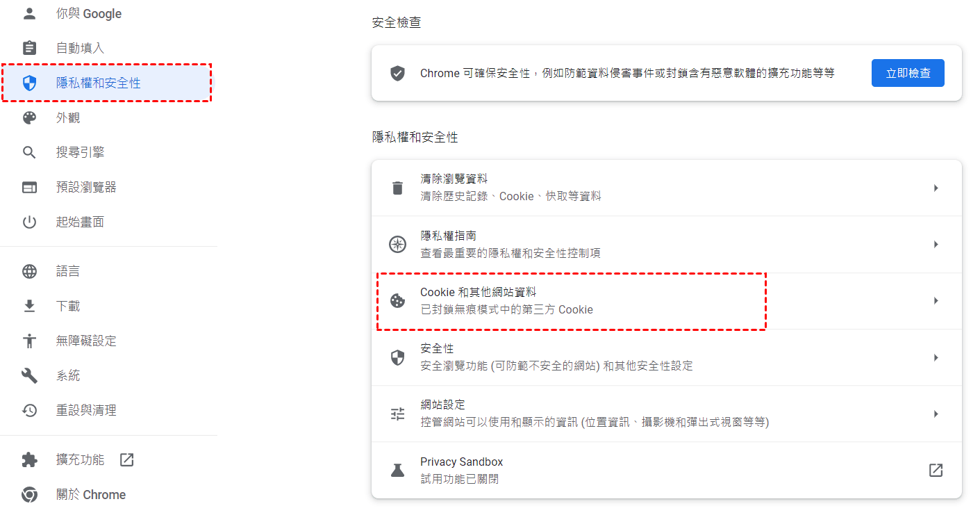This screenshot has height=513, width=980.
Task: Click the trash icon for 清除瀏覽資料
Action: [x=397, y=188]
